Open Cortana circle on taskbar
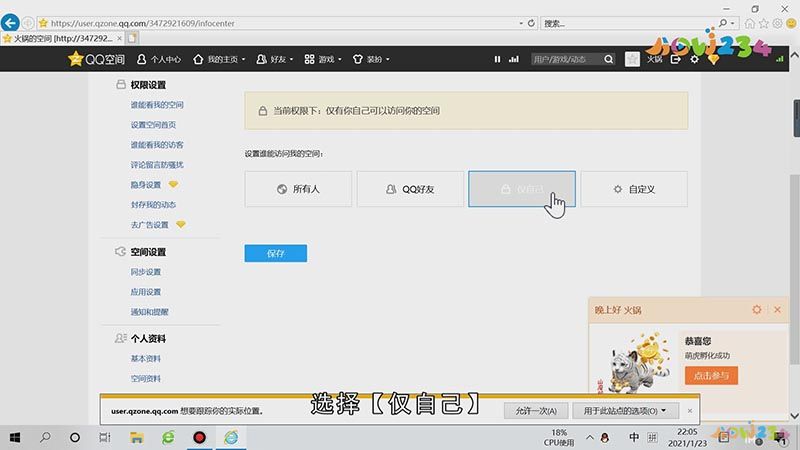This screenshot has height=450, width=800. [x=75, y=438]
